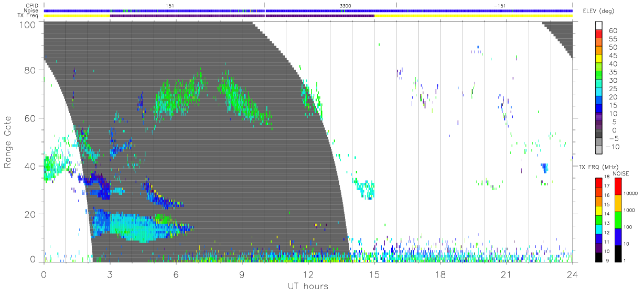Click the 'NOISE' legend title above noise color bar
The width and height of the screenshot is (644, 297).
click(x=621, y=173)
